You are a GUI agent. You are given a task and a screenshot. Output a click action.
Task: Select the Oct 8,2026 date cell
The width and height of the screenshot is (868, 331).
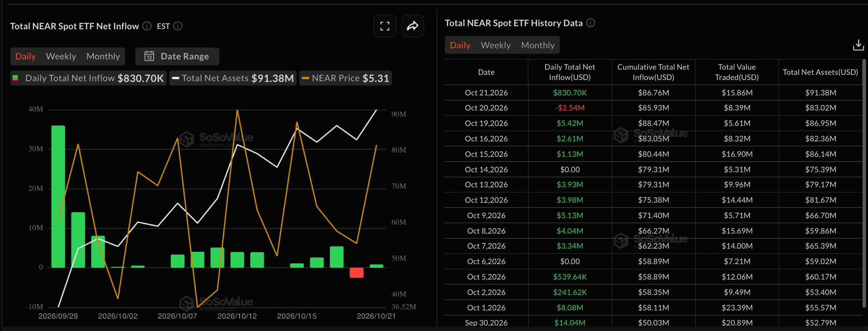(x=486, y=231)
